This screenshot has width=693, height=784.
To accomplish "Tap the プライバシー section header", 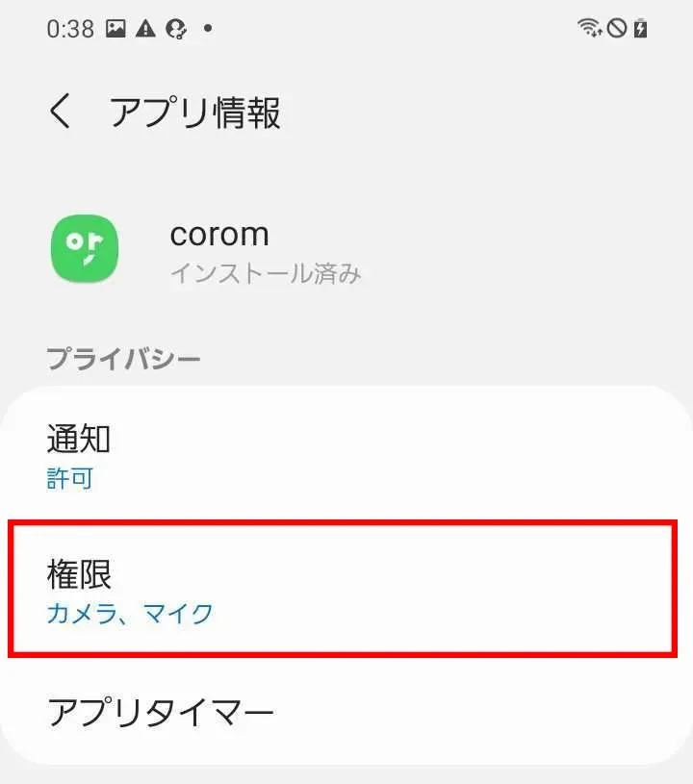I will pyautogui.click(x=123, y=359).
